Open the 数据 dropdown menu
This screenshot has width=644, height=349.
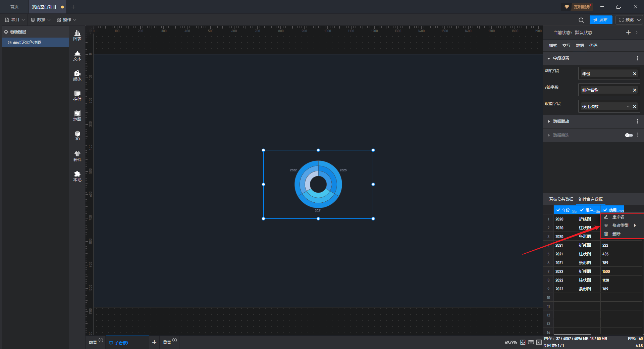(41, 20)
